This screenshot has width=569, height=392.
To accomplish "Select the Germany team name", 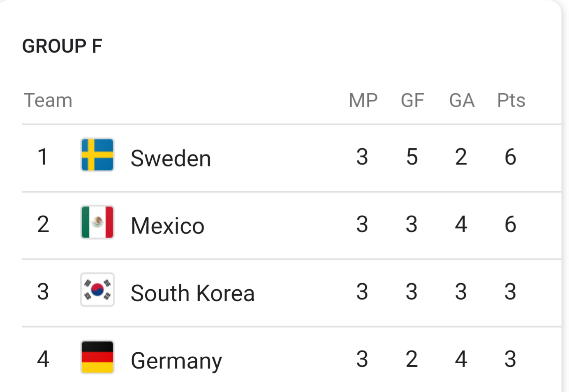I will pyautogui.click(x=176, y=361).
